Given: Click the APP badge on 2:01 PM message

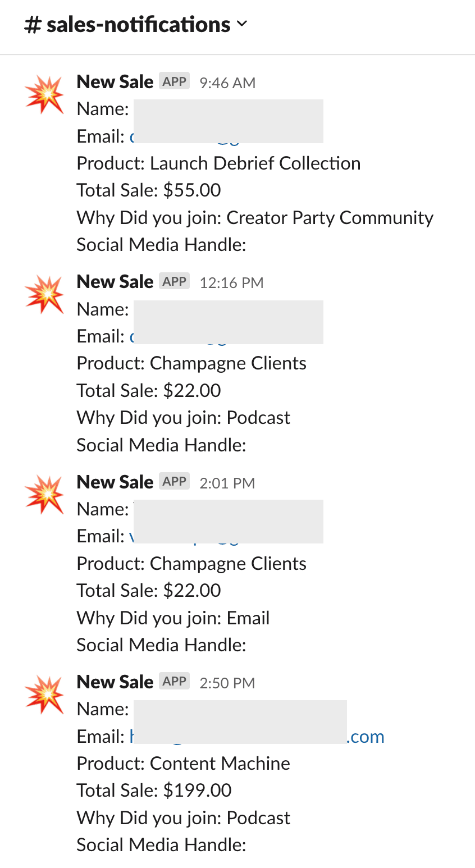Looking at the screenshot, I should (174, 482).
